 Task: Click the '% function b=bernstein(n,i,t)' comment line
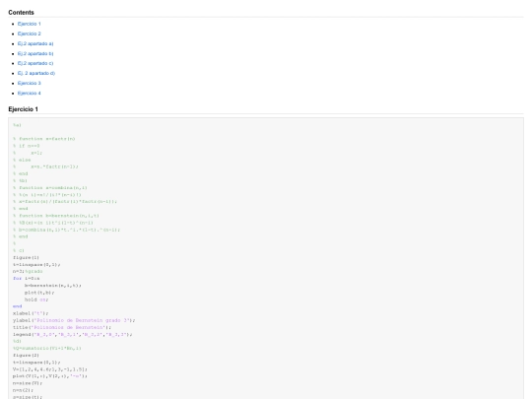tap(56, 216)
